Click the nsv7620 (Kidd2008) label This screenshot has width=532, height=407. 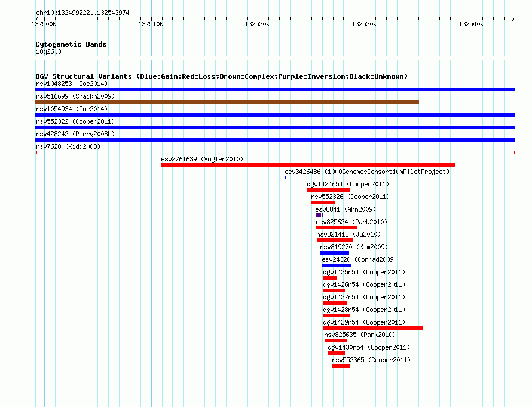coord(68,146)
